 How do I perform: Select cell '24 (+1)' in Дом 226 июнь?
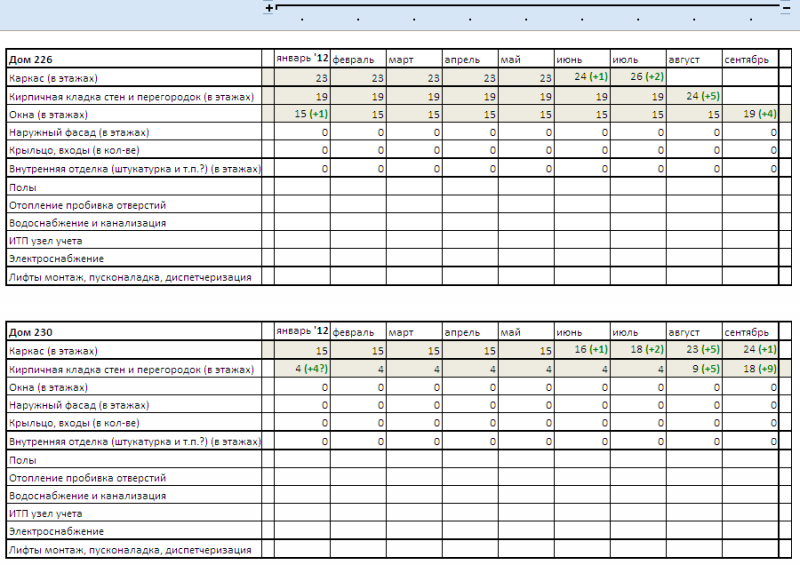pyautogui.click(x=582, y=78)
